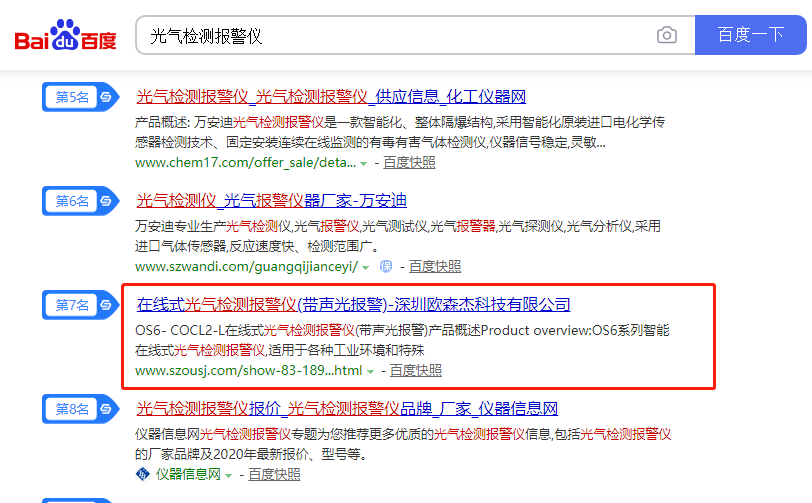Click snippet text starting 仪器信息网光气检测报警仪专题

click(403, 444)
